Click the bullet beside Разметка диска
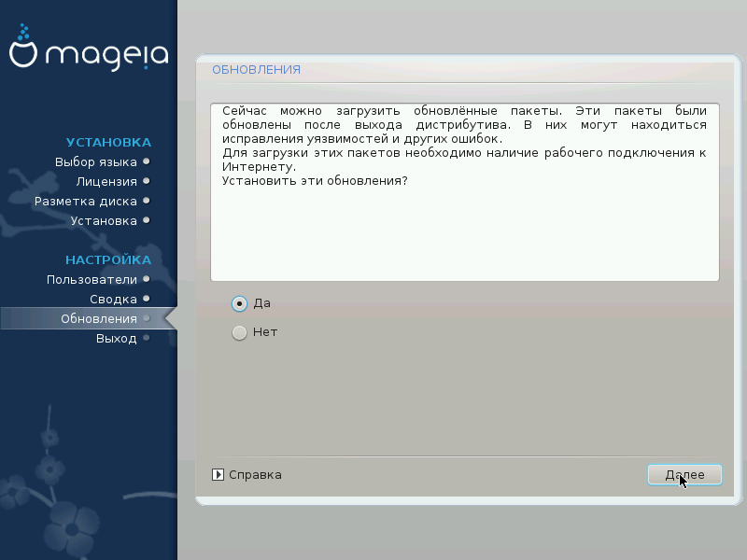The width and height of the screenshot is (747, 560). point(147,201)
